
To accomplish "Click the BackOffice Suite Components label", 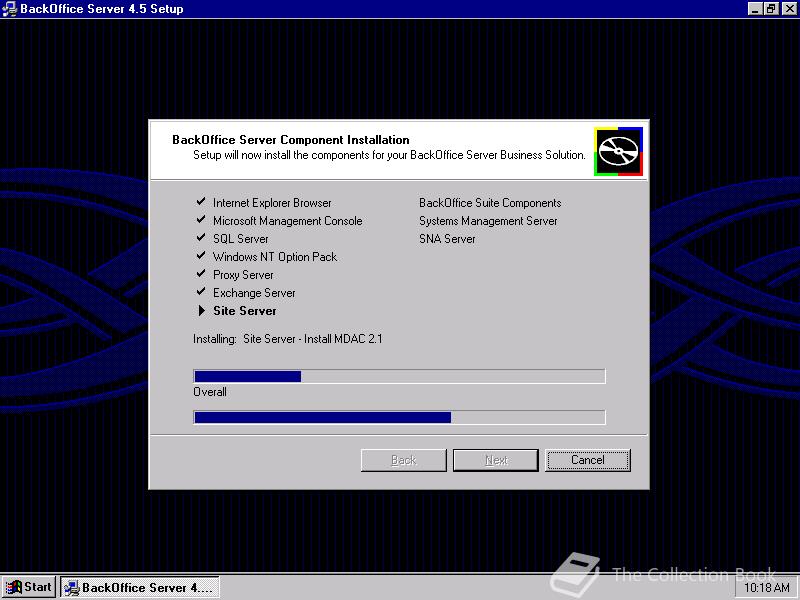I will pyautogui.click(x=490, y=203).
